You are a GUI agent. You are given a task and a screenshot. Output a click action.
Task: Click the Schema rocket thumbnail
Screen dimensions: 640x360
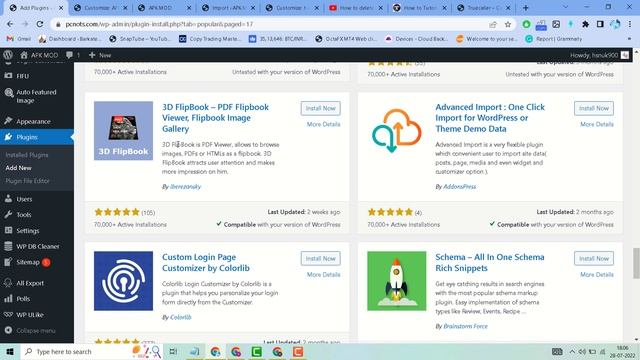(396, 281)
